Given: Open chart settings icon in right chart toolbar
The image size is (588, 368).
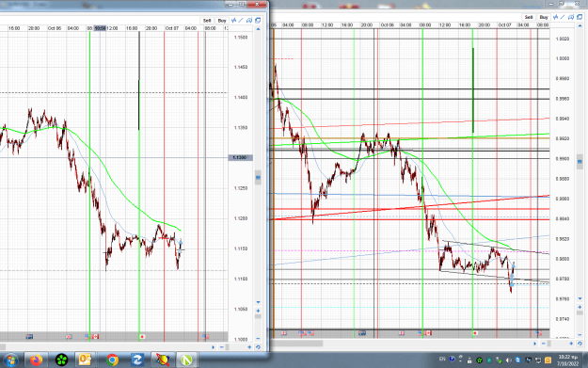Looking at the screenshot, I should click(571, 17).
